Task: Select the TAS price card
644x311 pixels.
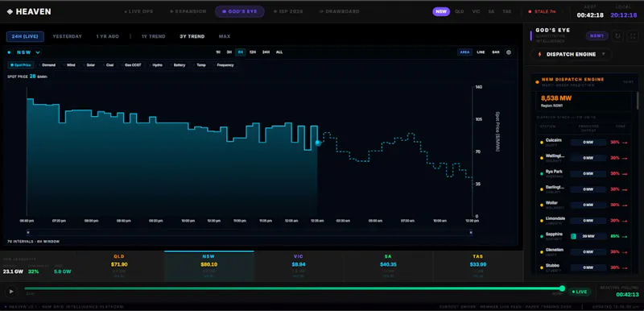Action: pyautogui.click(x=477, y=266)
